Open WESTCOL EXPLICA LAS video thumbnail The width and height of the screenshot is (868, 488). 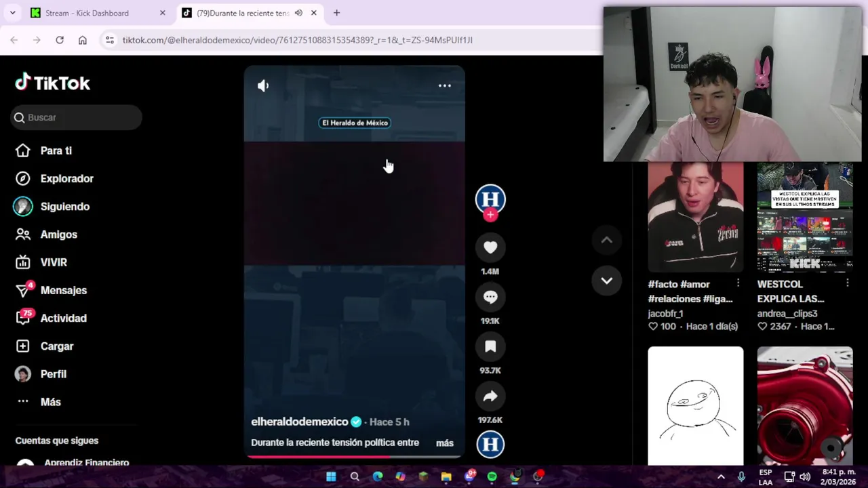[x=805, y=217]
